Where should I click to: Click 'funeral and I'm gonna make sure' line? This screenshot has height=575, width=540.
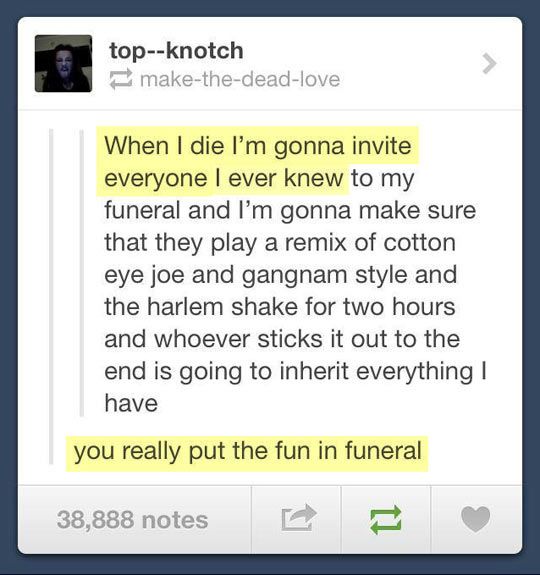coord(290,211)
